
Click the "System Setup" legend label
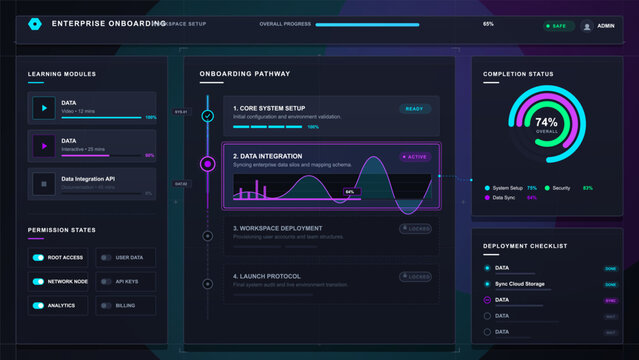tap(507, 188)
